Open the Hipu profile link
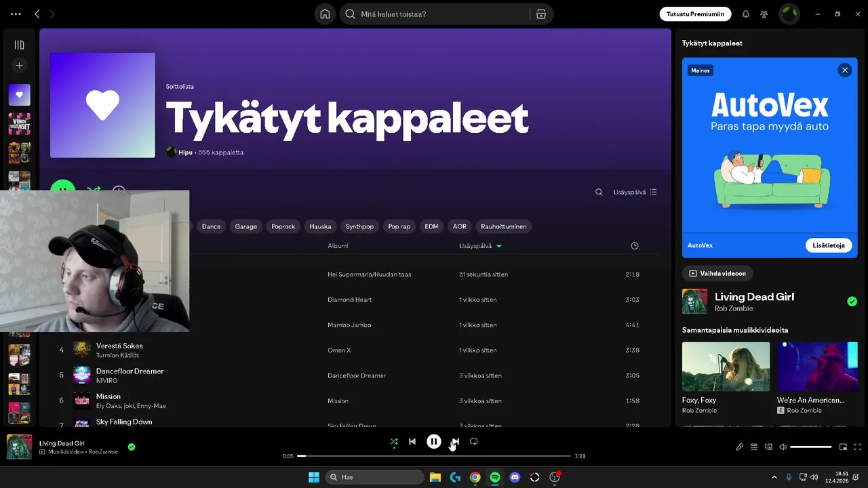This screenshot has height=488, width=868. click(x=185, y=152)
